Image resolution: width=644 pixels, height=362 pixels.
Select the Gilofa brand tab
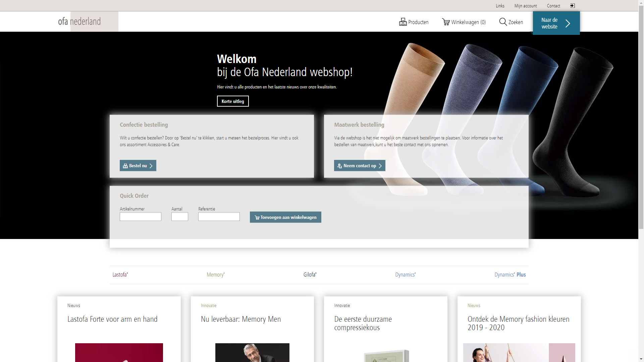(x=310, y=275)
